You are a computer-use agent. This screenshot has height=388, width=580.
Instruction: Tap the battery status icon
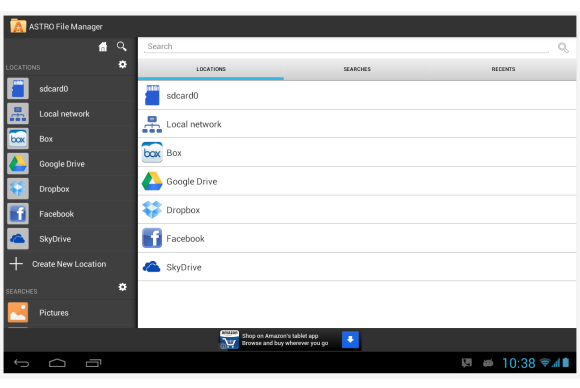pyautogui.click(x=566, y=362)
